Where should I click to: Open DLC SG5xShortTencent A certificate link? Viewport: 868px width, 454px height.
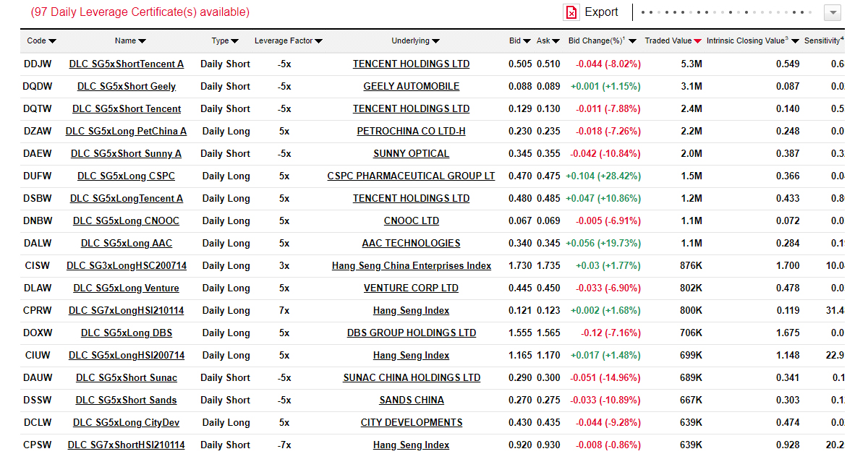pyautogui.click(x=127, y=64)
